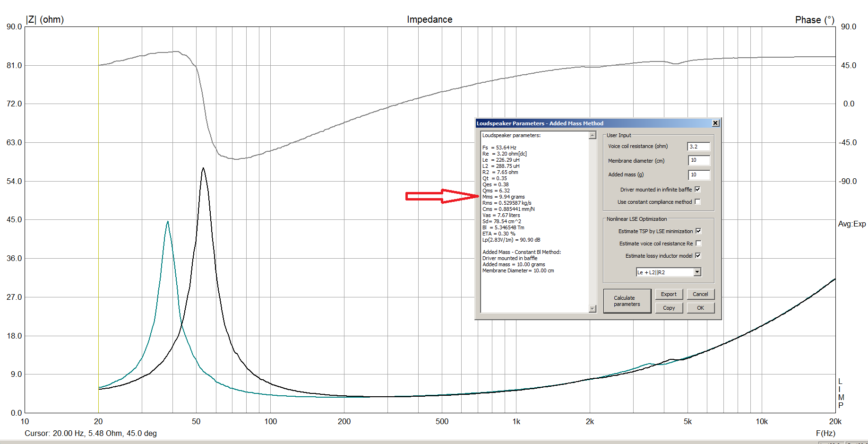868x444 pixels.
Task: Confirm the dialog with OK
Action: tap(700, 308)
